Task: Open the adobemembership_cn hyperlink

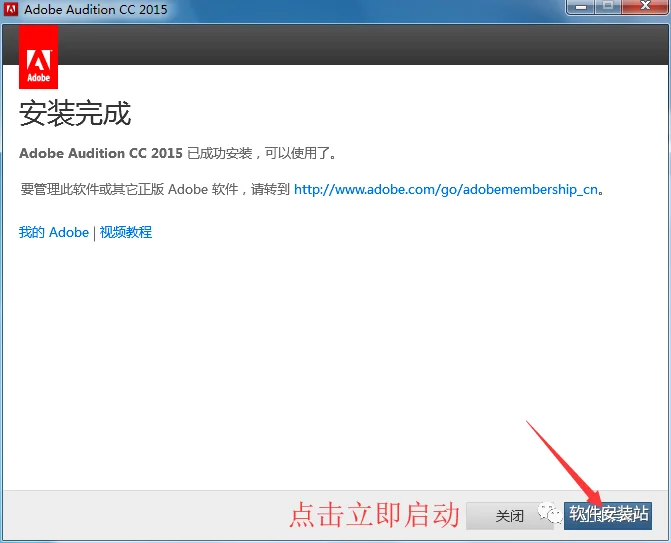Action: pos(445,189)
